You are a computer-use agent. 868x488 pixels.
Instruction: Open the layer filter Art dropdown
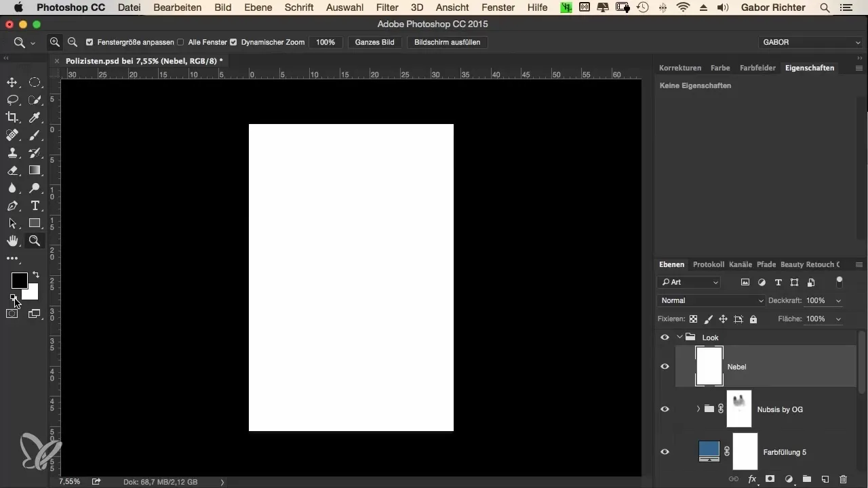[x=689, y=282]
